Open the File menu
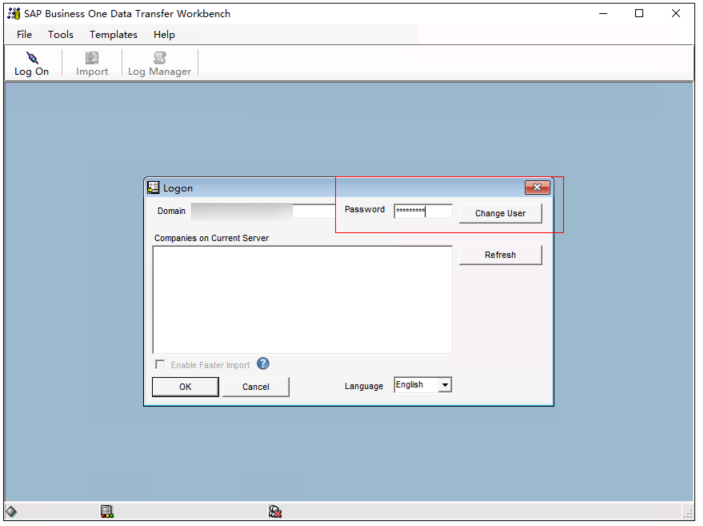 24,35
